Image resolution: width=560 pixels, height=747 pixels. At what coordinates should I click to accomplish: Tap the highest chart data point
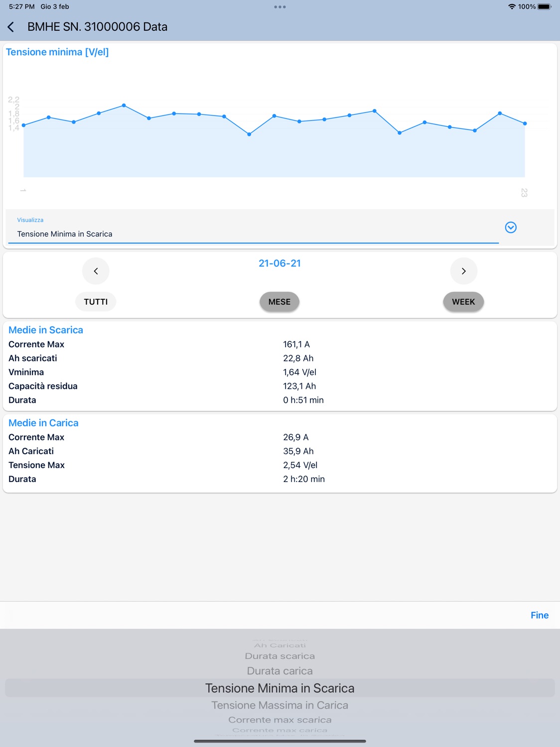click(x=124, y=106)
